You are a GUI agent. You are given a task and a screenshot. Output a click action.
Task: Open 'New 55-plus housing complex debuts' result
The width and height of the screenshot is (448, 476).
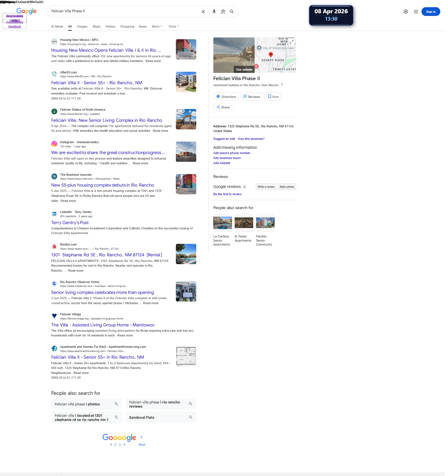click(102, 185)
